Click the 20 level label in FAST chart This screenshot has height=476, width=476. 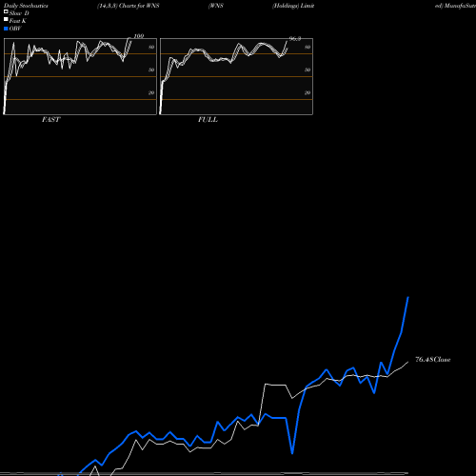(x=151, y=92)
